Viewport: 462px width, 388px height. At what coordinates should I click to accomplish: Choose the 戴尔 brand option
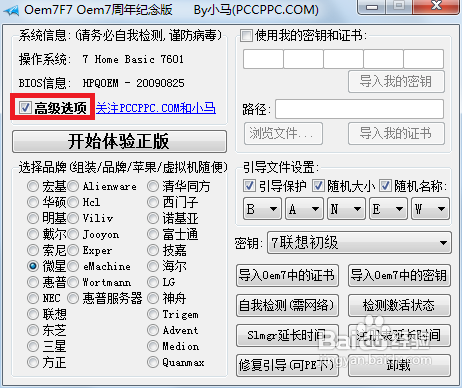(33, 234)
